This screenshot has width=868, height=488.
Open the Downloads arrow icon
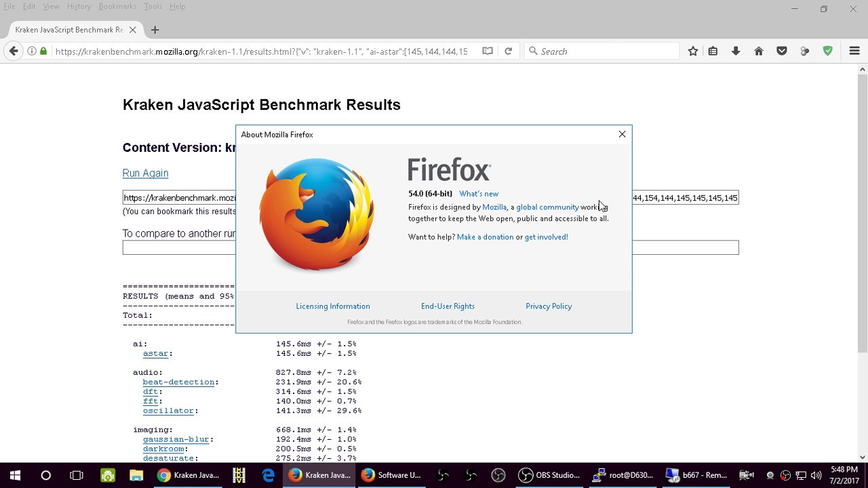[736, 51]
